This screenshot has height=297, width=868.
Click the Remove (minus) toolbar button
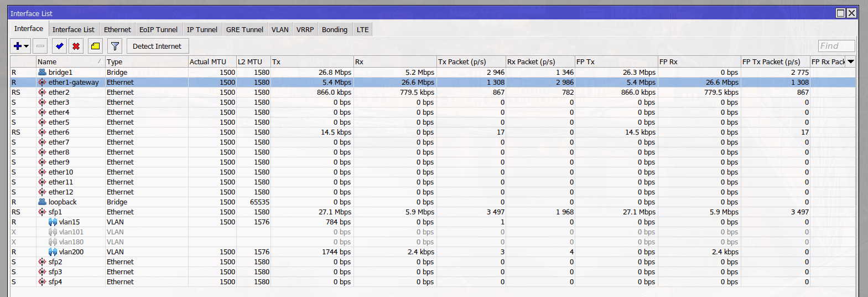point(40,46)
